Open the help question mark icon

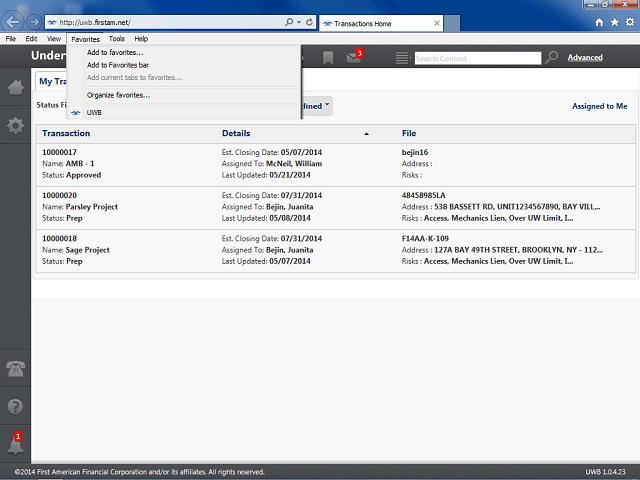pyautogui.click(x=16, y=407)
